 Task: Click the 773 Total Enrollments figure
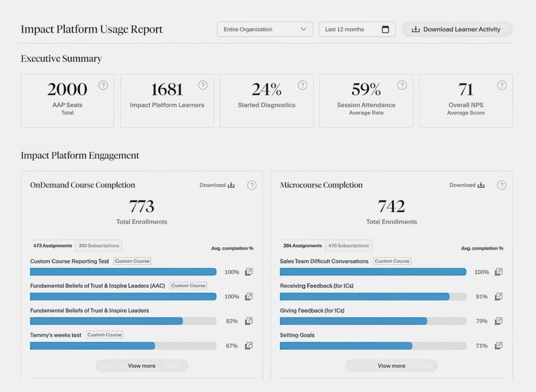(x=142, y=206)
